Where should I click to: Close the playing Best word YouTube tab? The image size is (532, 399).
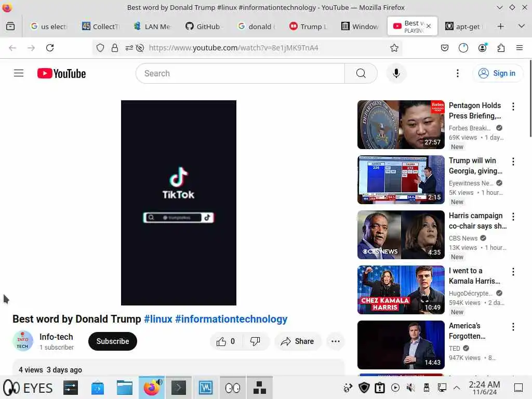429,26
